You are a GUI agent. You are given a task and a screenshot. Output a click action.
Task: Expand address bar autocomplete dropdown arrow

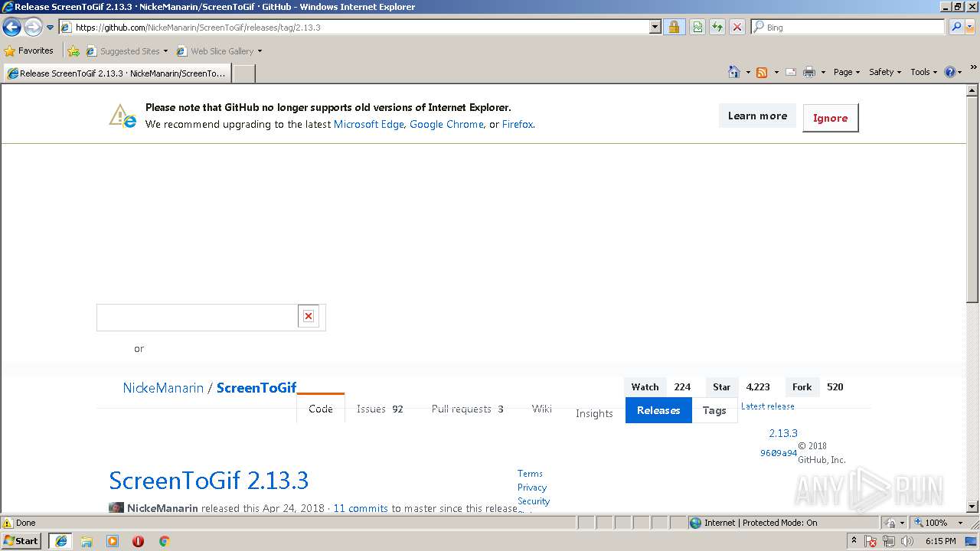[655, 28]
